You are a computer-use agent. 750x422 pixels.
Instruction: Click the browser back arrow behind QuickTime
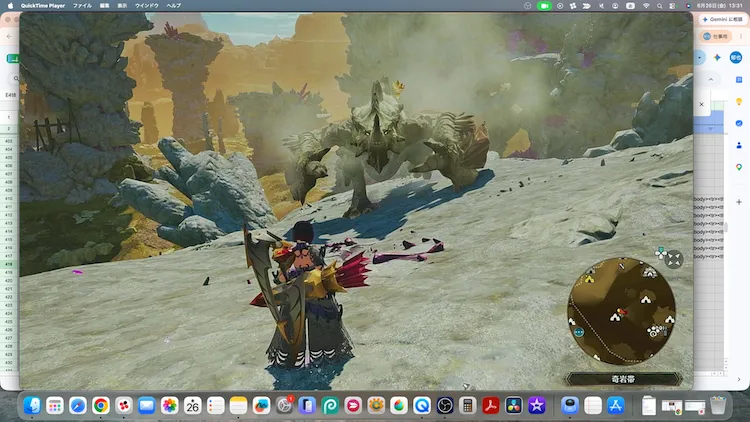[9, 36]
